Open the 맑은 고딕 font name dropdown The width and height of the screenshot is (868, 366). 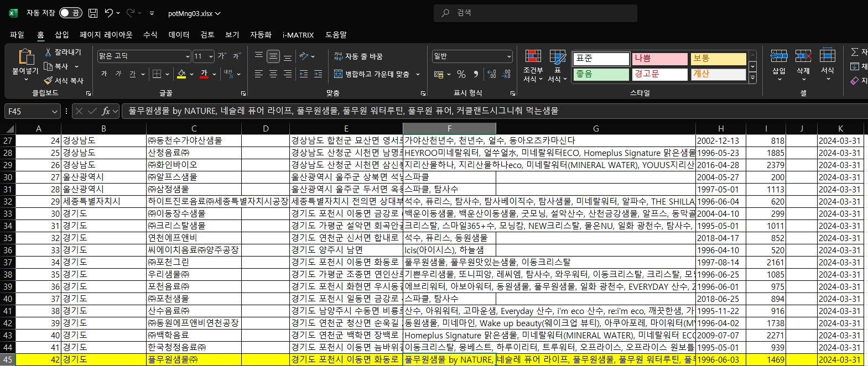(188, 56)
